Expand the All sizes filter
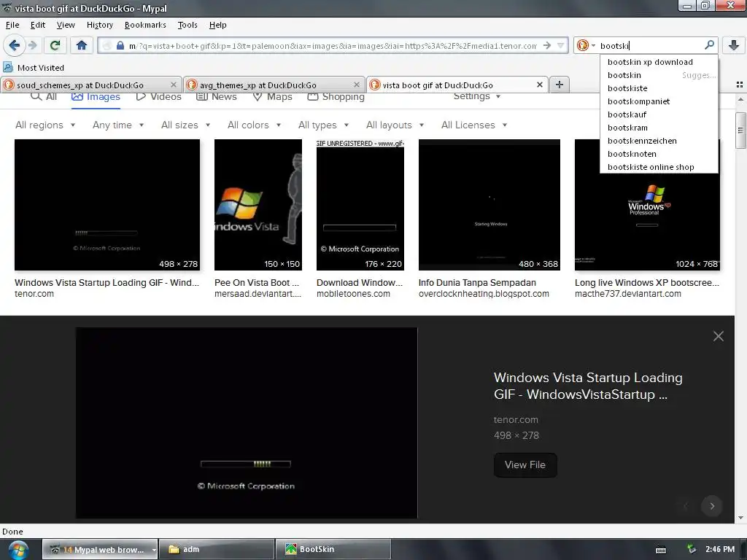The height and width of the screenshot is (560, 747). tap(186, 125)
